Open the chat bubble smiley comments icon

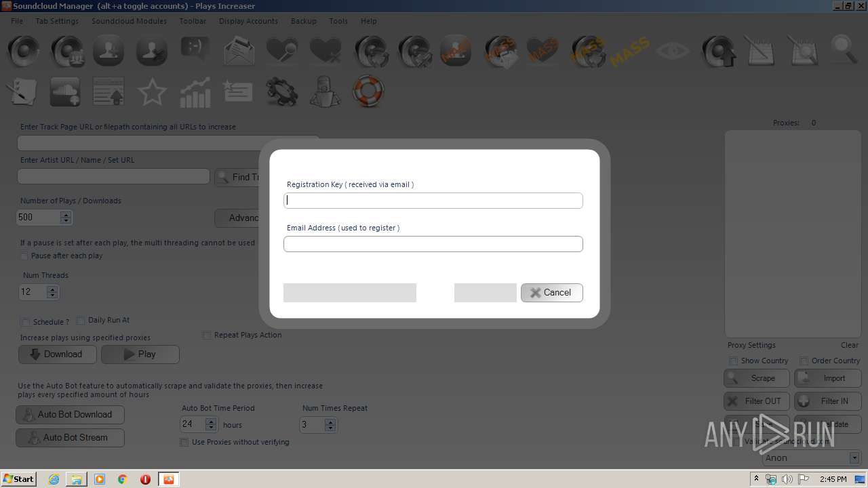pos(195,49)
